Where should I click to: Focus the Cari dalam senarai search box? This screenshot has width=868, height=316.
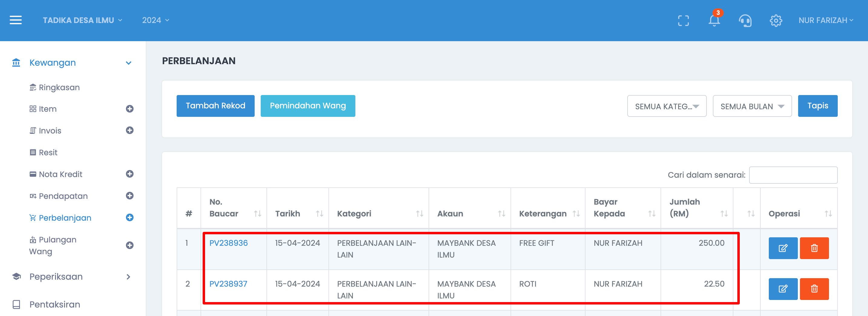[793, 175]
